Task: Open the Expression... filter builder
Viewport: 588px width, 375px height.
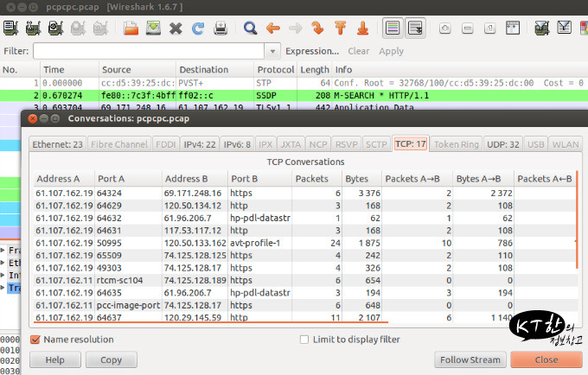Action: [312, 51]
